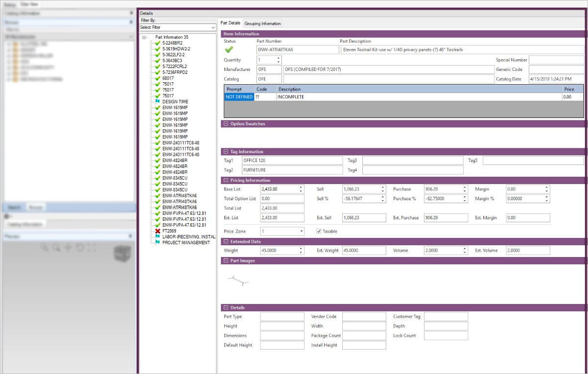Click the flag icon beside PROJECT MANAGEMENT
This screenshot has height=374, width=588.
coord(158,242)
